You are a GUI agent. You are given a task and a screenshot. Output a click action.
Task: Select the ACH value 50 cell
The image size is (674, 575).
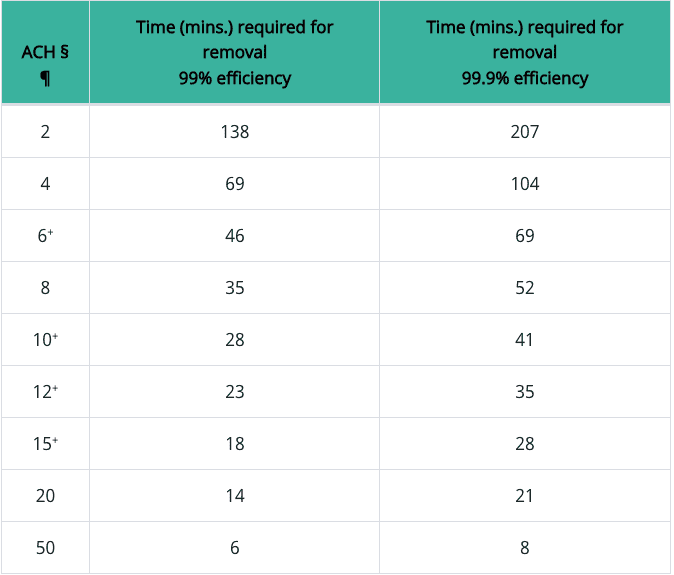pyautogui.click(x=45, y=548)
